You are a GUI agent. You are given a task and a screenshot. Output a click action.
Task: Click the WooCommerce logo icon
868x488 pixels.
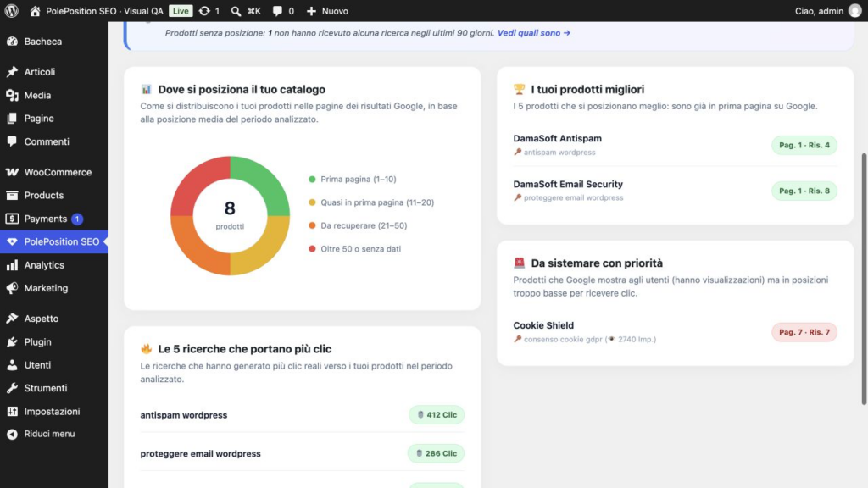12,172
